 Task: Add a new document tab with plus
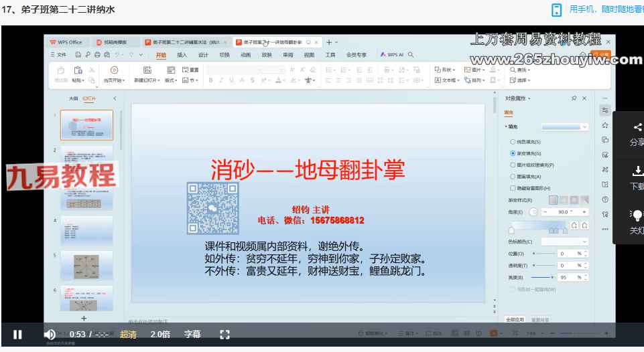pos(329,42)
